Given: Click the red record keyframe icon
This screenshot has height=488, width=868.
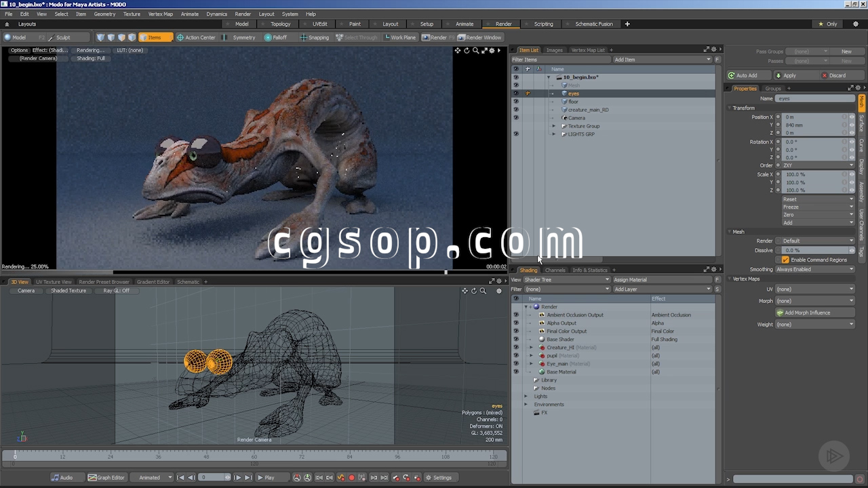Looking at the screenshot, I should click(351, 478).
